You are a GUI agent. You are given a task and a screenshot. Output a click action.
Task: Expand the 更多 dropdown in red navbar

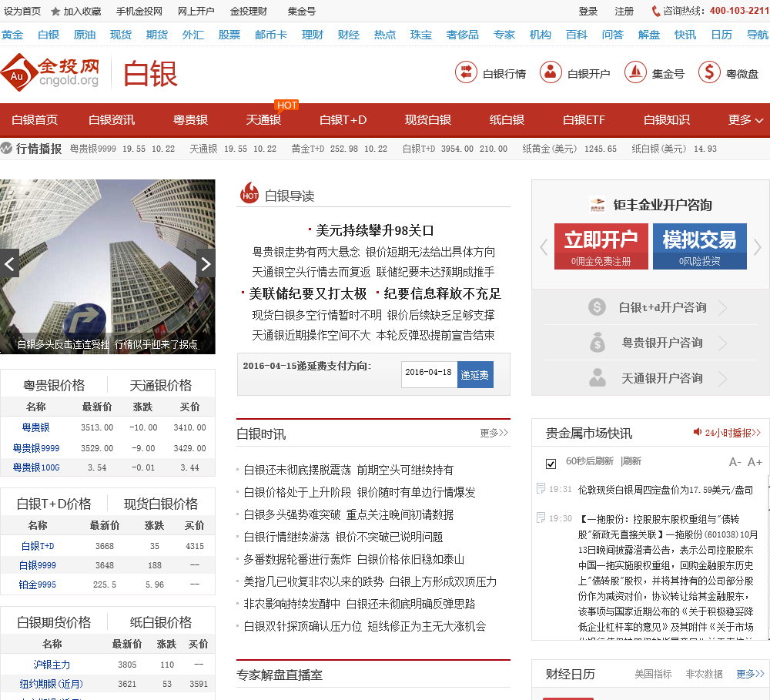745,120
